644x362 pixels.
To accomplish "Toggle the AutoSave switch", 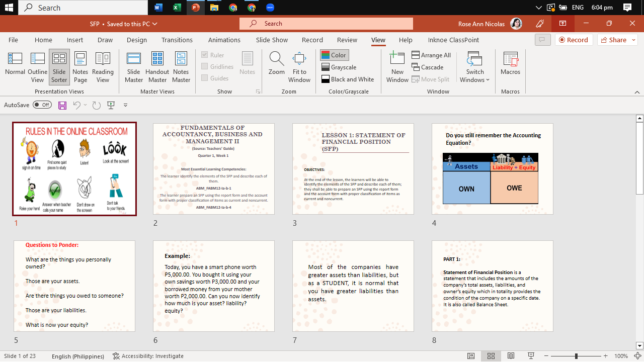I will tap(42, 105).
